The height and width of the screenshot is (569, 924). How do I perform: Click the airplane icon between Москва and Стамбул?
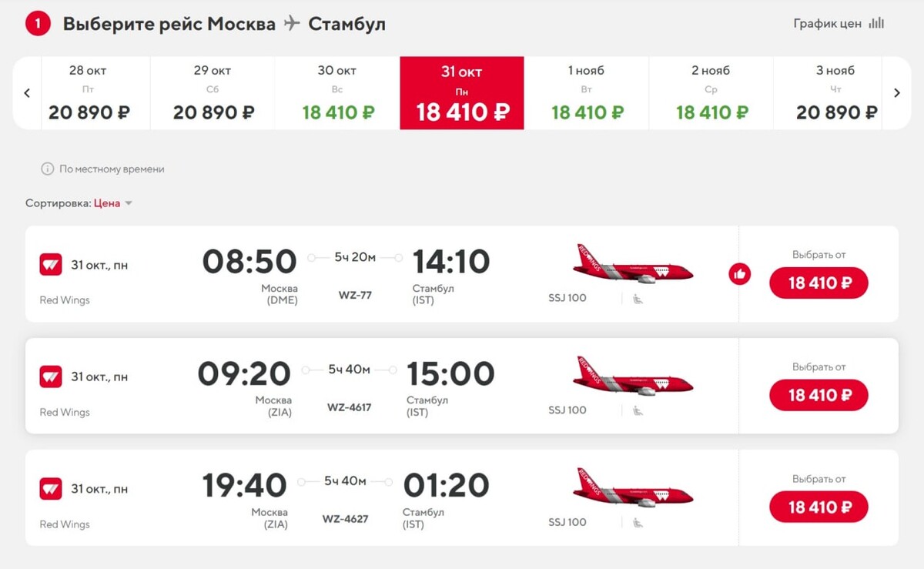click(x=292, y=23)
